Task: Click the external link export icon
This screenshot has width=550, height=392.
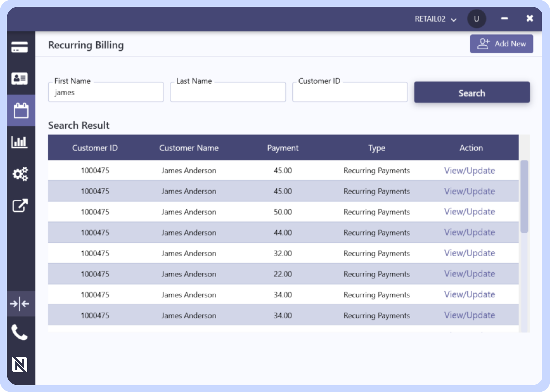Action: coord(20,206)
